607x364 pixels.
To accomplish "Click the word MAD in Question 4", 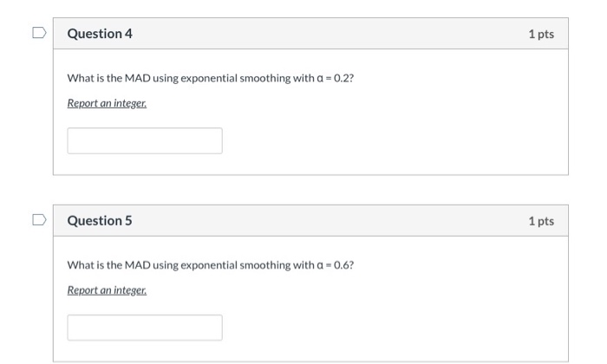I will click(138, 79).
